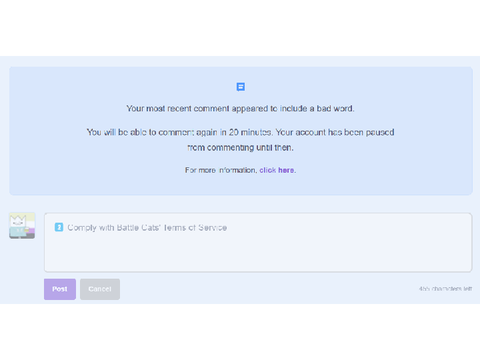Click the purple Post button
The image size is (480, 360).
pyautogui.click(x=60, y=289)
